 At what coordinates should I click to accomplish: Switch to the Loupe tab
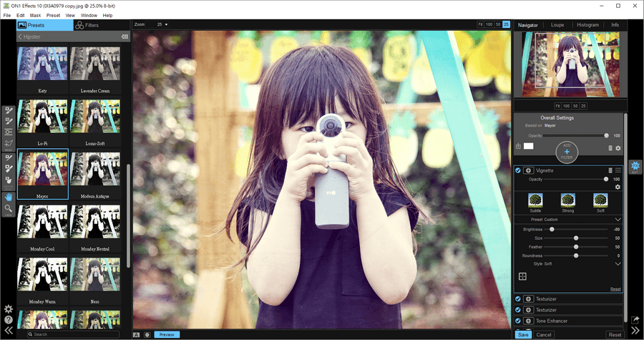pos(557,25)
